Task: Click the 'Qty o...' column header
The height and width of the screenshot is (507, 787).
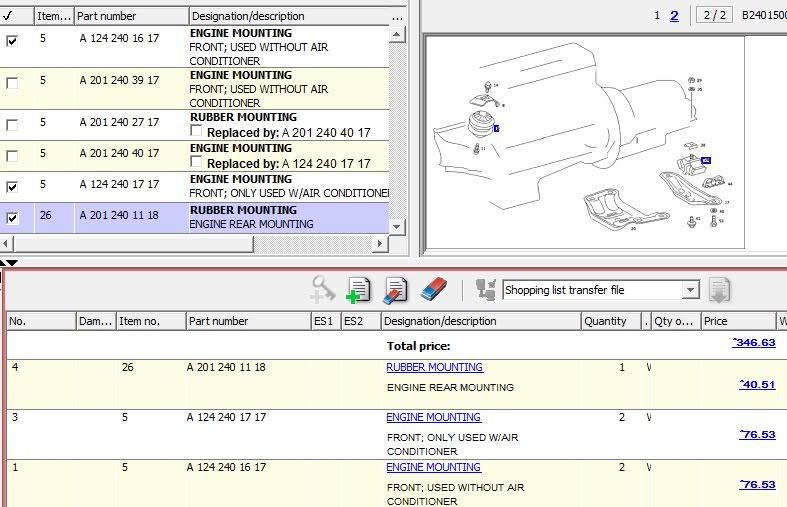Action: click(x=676, y=321)
